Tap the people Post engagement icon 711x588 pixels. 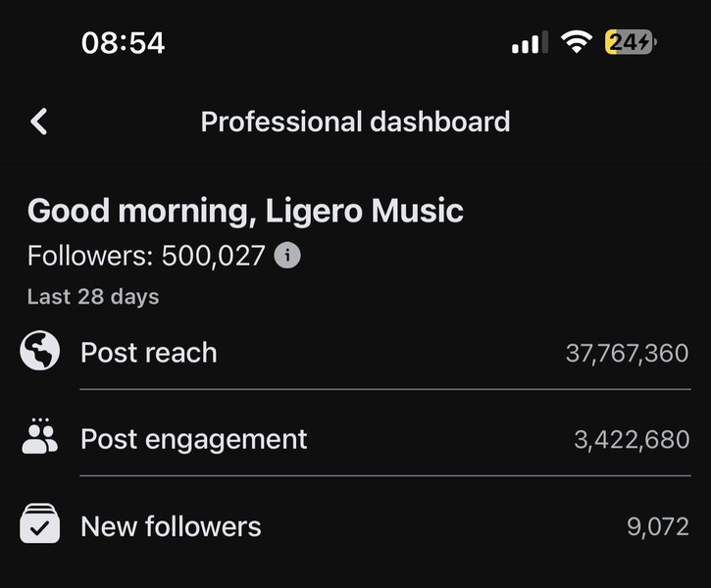click(40, 436)
